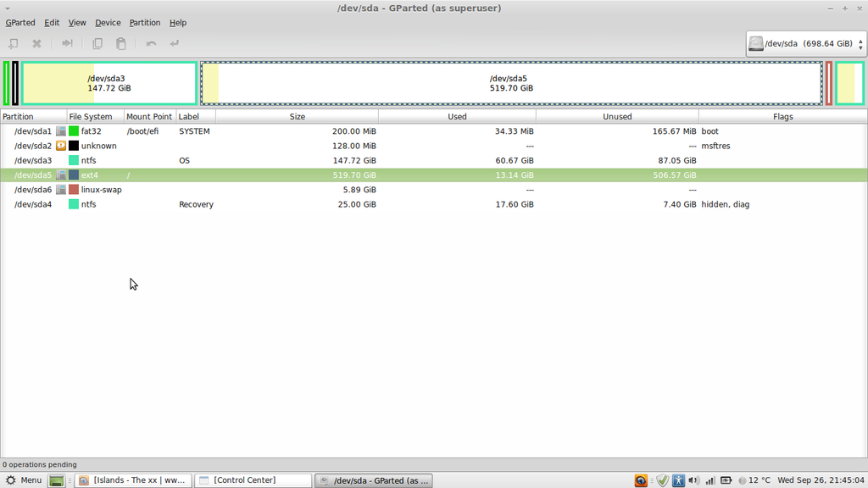The height and width of the screenshot is (488, 868).
Task: Copy the selected partition with the toolbar icon
Action: [97, 43]
